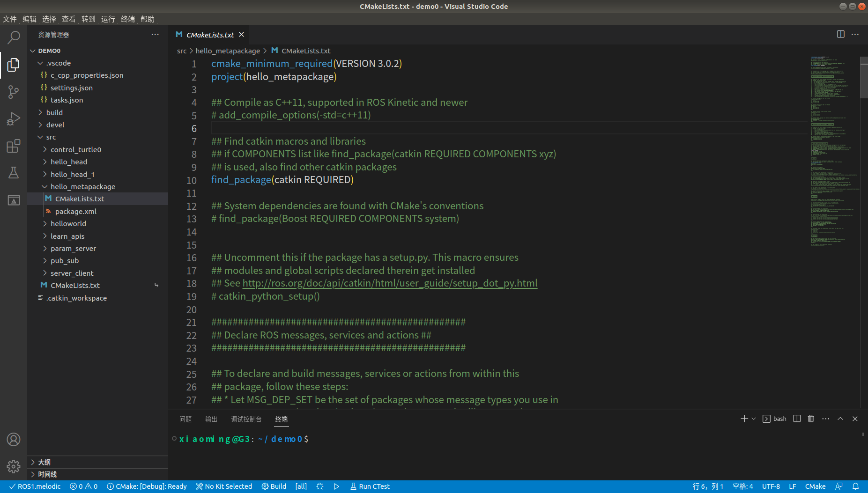The height and width of the screenshot is (493, 868).
Task: Click the ROS1.melodic status item
Action: (x=35, y=486)
